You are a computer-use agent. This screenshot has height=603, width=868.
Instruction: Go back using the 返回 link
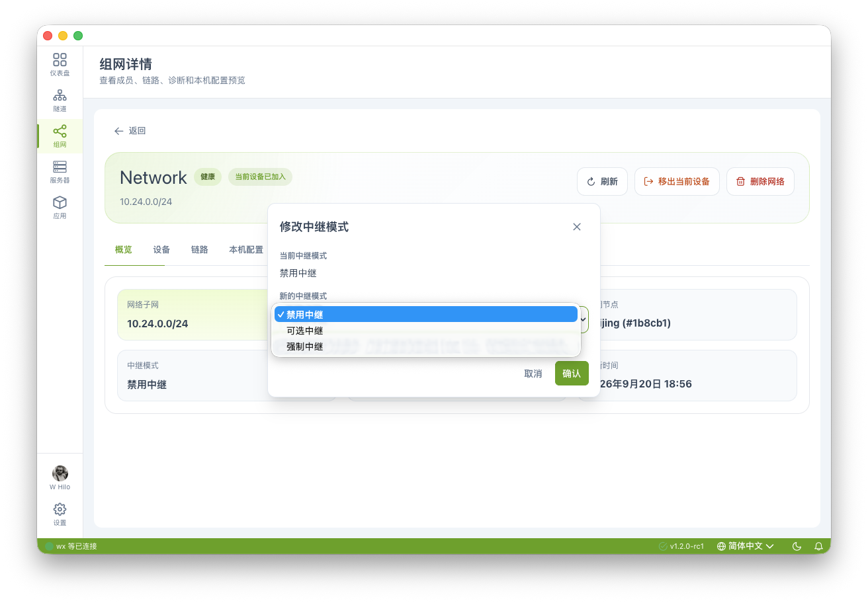(x=130, y=131)
